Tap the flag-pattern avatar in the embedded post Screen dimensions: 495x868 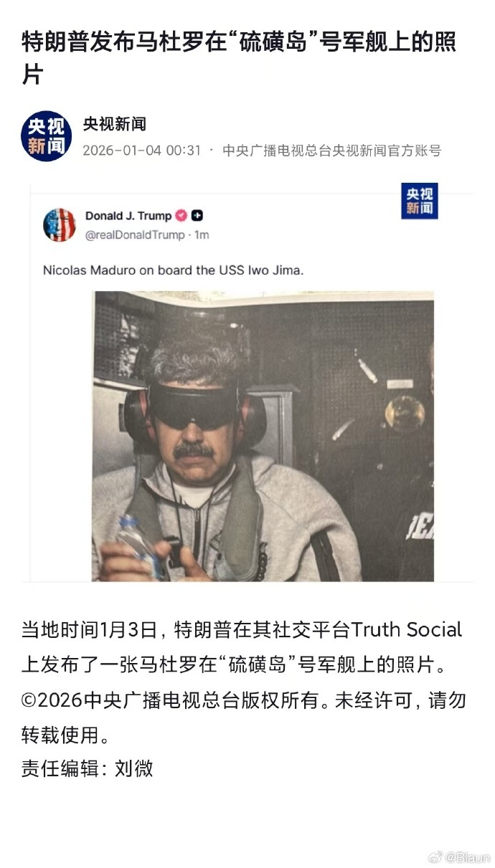click(x=60, y=225)
